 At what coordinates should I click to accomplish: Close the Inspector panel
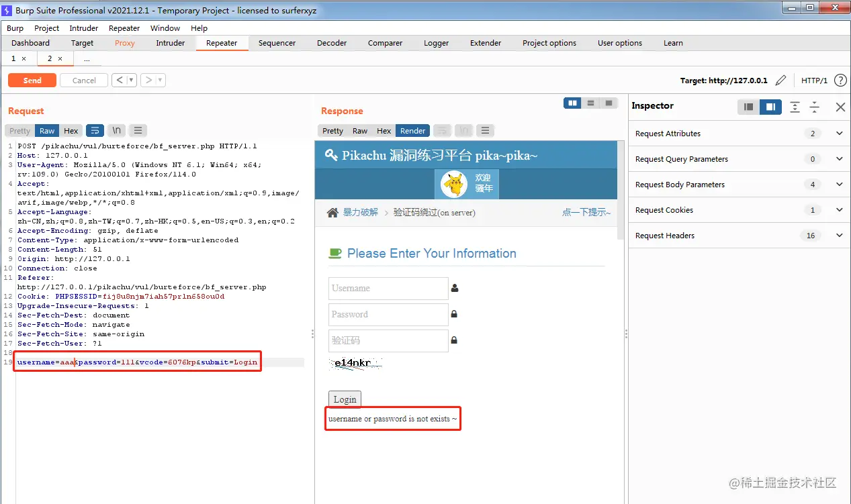(840, 107)
